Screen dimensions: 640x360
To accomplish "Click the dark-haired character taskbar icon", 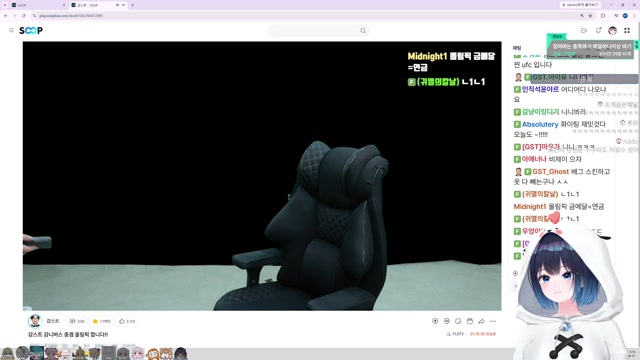I will (180, 353).
